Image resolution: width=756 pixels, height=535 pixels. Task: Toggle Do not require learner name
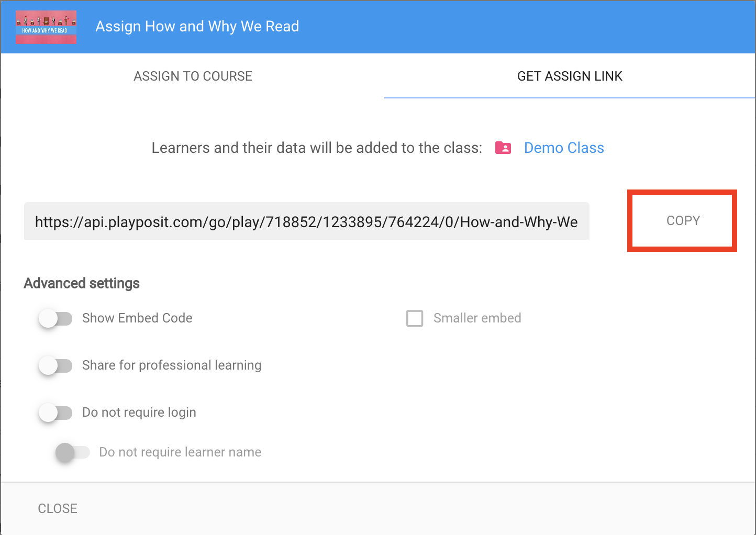pos(73,452)
